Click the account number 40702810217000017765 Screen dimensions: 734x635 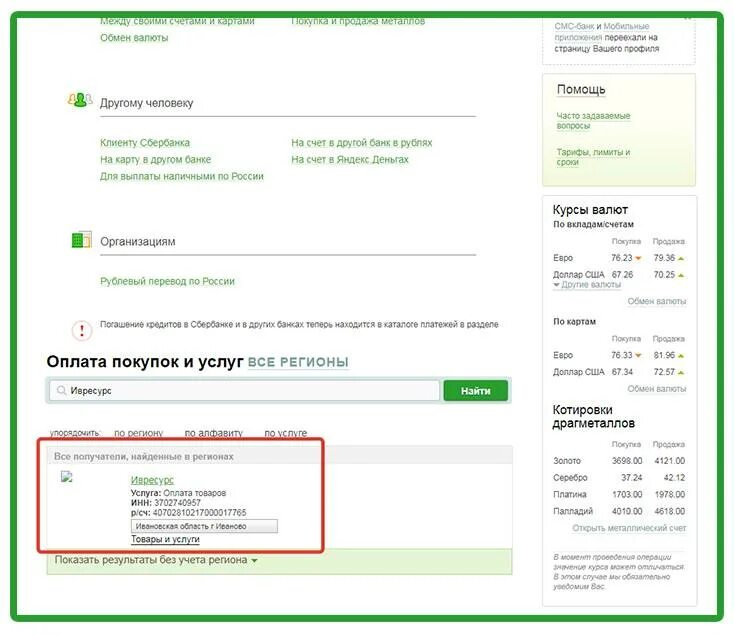199,512
